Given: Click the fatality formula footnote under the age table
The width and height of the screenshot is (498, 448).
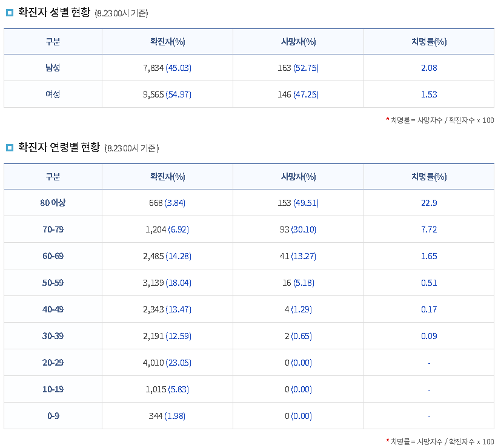Looking at the screenshot, I should [440, 441].
